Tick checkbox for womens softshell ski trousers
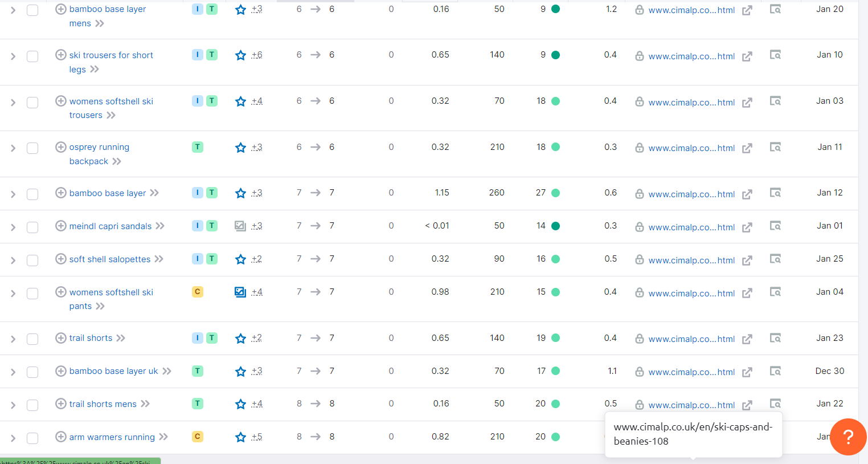 pos(32,103)
